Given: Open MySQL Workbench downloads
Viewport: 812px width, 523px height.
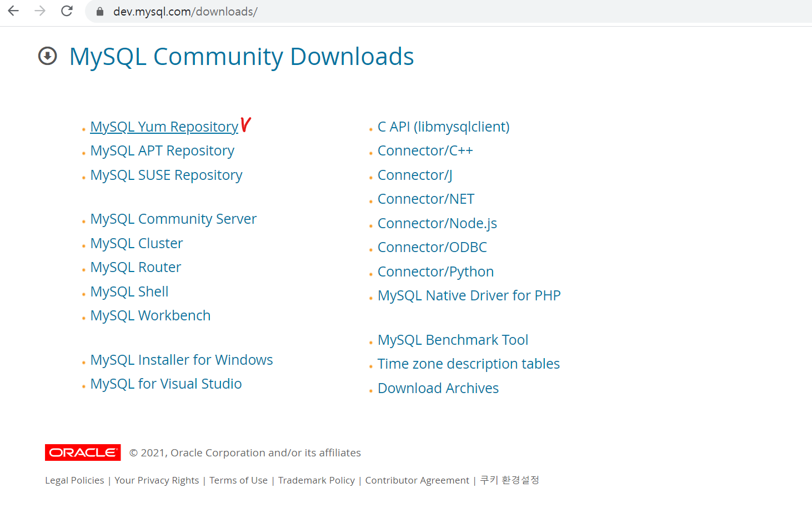Looking at the screenshot, I should click(x=151, y=315).
